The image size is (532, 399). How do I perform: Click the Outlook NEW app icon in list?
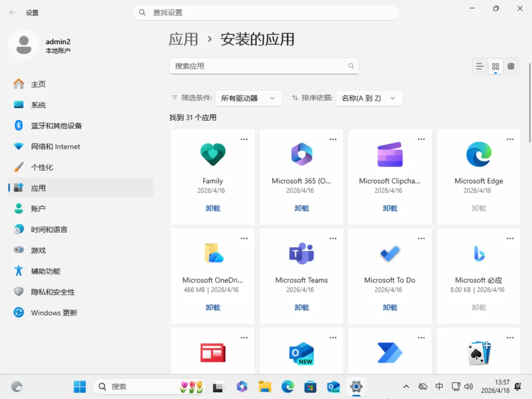[301, 354]
